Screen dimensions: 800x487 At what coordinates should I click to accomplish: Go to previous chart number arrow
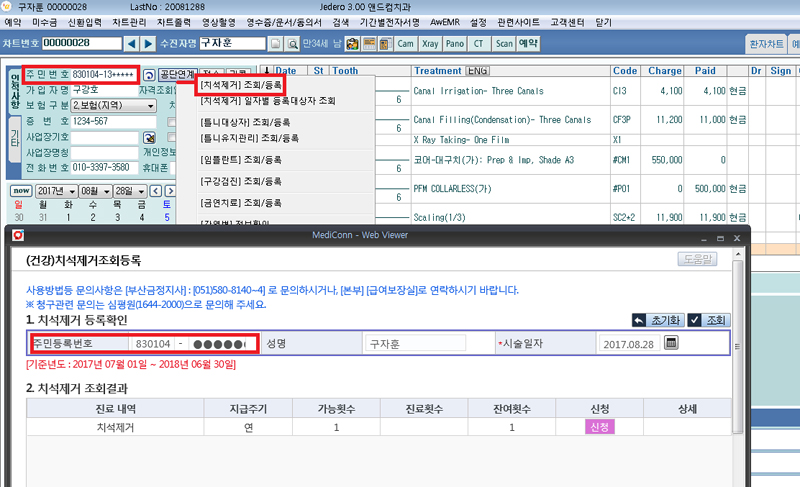tap(133, 43)
